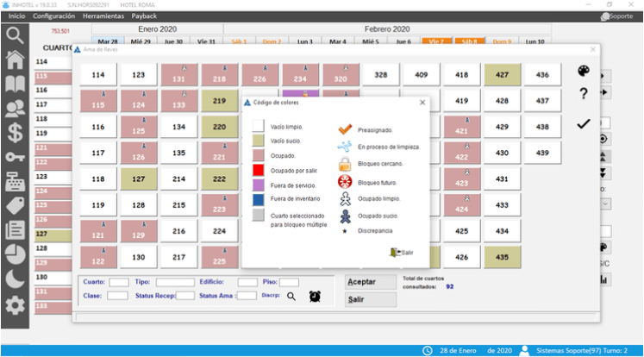The width and height of the screenshot is (644, 357).
Task: Select the key icon in the sidebar
Action: pos(15,158)
